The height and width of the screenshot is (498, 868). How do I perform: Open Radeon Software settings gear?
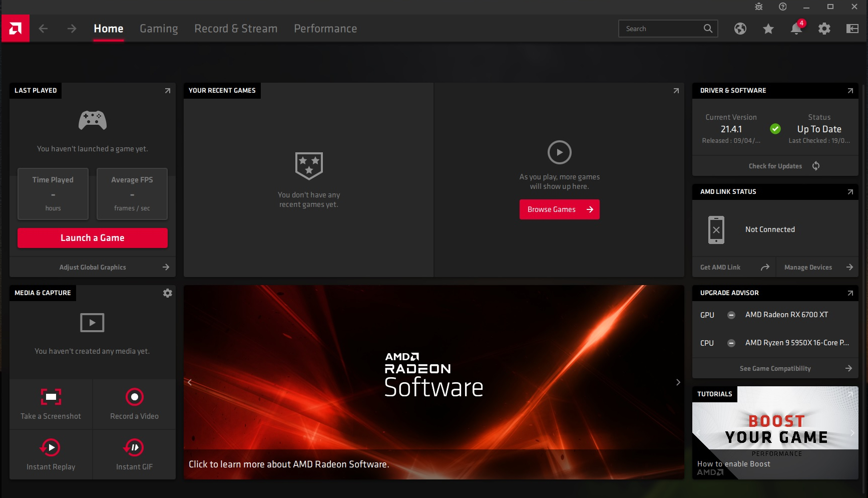(824, 29)
